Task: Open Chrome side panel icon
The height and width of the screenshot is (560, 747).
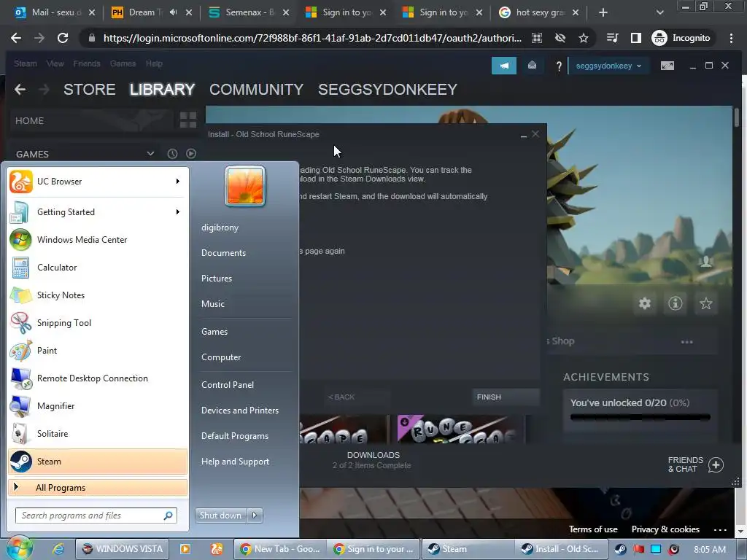Action: click(635, 38)
